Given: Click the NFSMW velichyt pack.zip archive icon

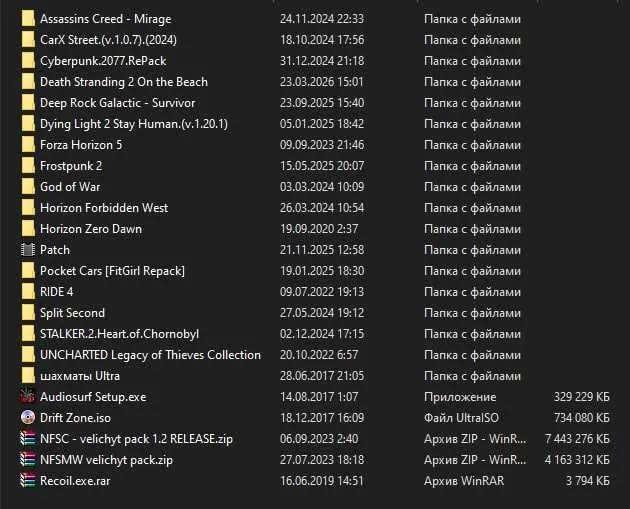Looking at the screenshot, I should click(x=28, y=460).
